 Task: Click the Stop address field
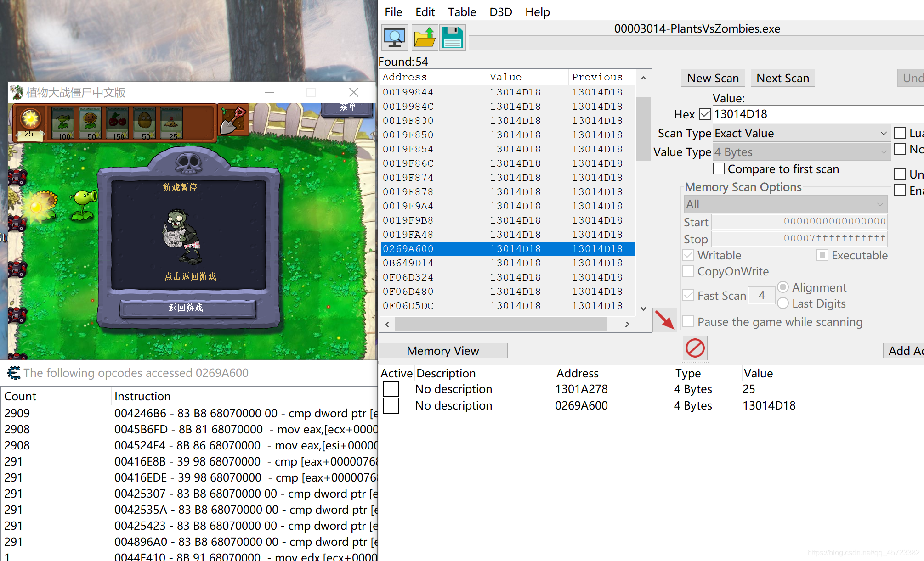tap(799, 239)
